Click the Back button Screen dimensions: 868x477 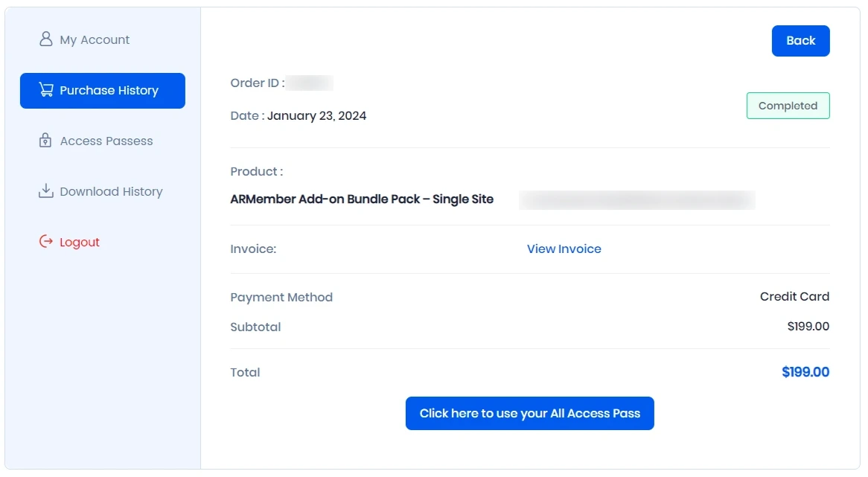point(800,41)
